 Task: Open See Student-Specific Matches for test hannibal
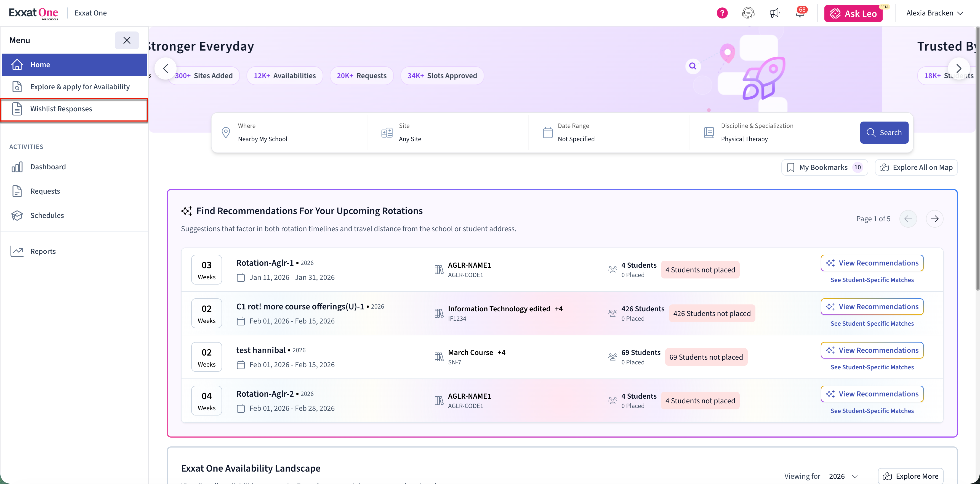[872, 367]
